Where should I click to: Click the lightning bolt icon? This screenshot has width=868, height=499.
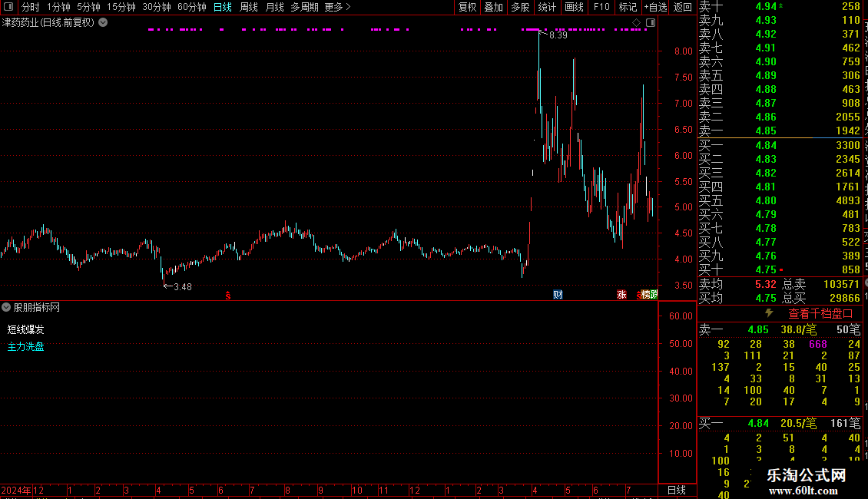pyautogui.click(x=769, y=313)
